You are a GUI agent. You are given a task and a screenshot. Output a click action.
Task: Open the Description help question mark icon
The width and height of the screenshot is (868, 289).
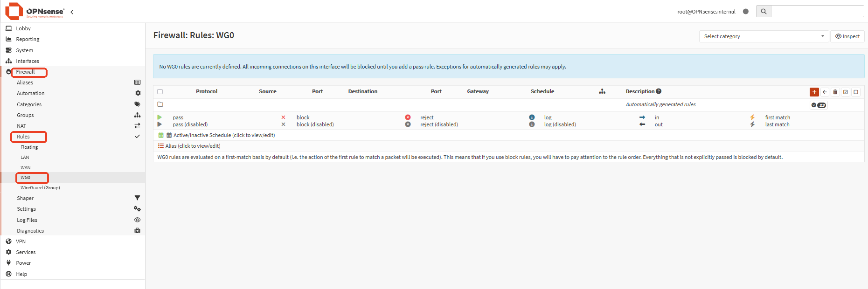[659, 91]
